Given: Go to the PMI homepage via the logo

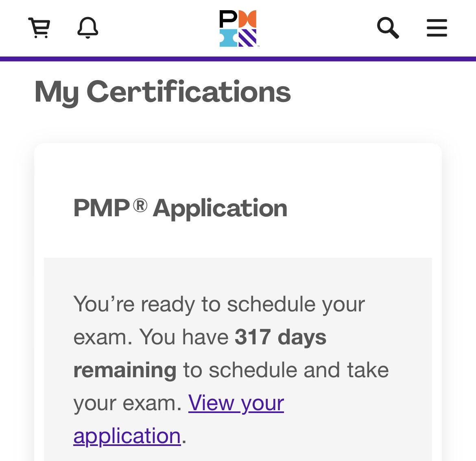Looking at the screenshot, I should [x=238, y=28].
